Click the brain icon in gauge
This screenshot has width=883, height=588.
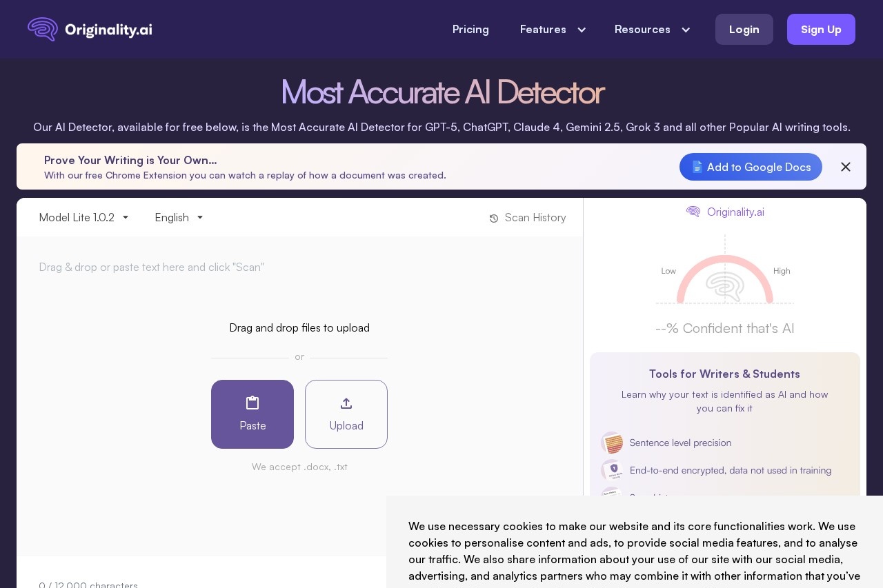point(724,286)
